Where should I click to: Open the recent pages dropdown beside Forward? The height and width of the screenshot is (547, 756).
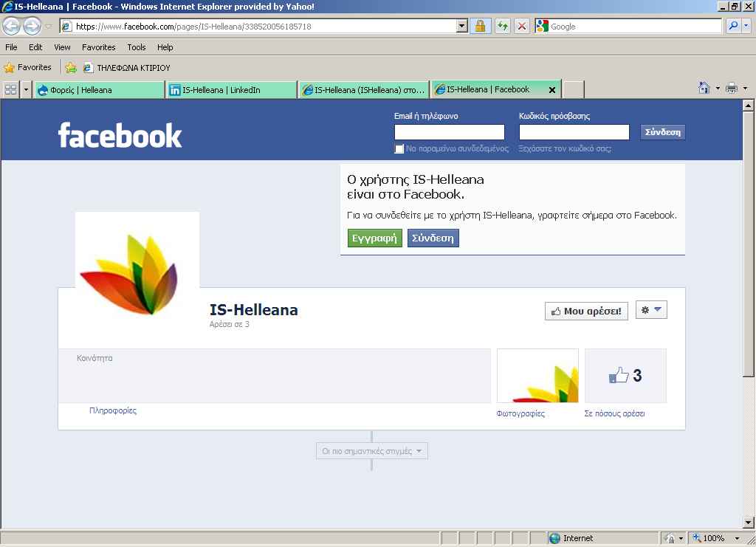pos(48,27)
